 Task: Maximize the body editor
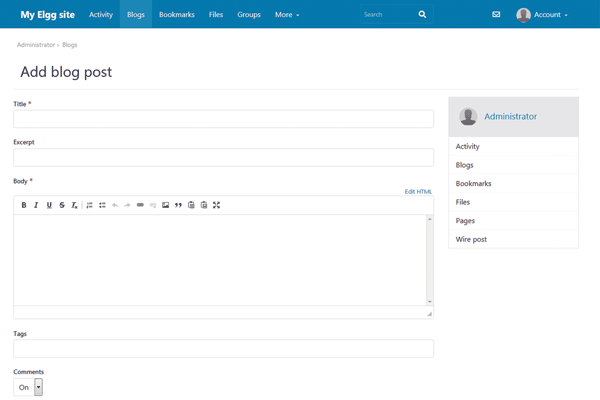pyautogui.click(x=216, y=205)
